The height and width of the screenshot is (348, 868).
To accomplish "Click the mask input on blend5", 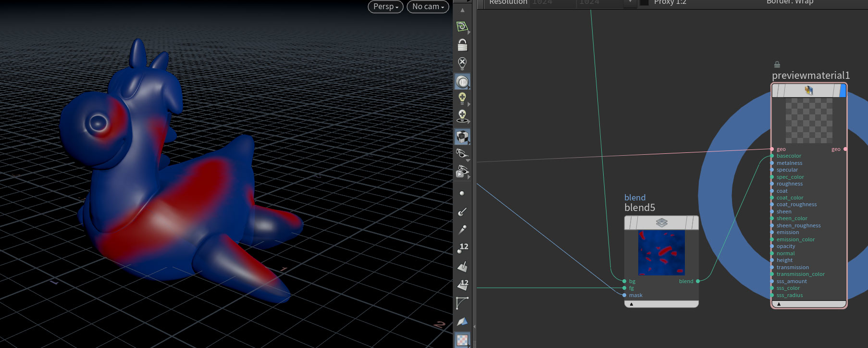I will pos(624,295).
